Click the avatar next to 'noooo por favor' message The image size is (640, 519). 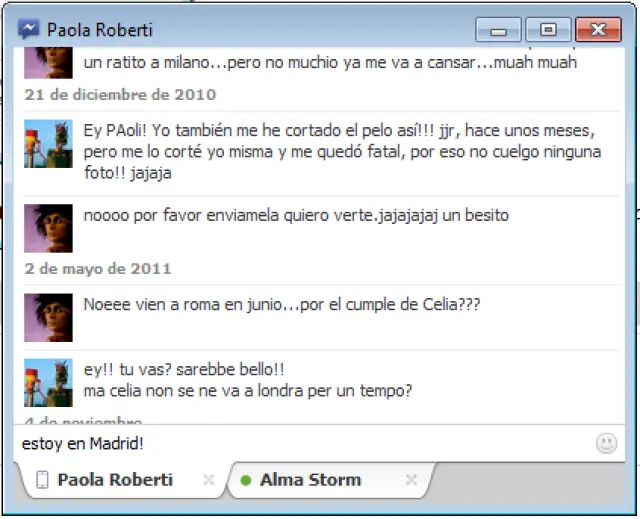pos(48,228)
